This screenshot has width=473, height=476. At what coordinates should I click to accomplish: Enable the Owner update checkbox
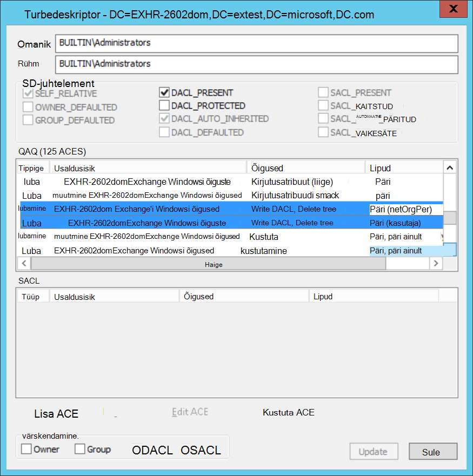pos(26,448)
